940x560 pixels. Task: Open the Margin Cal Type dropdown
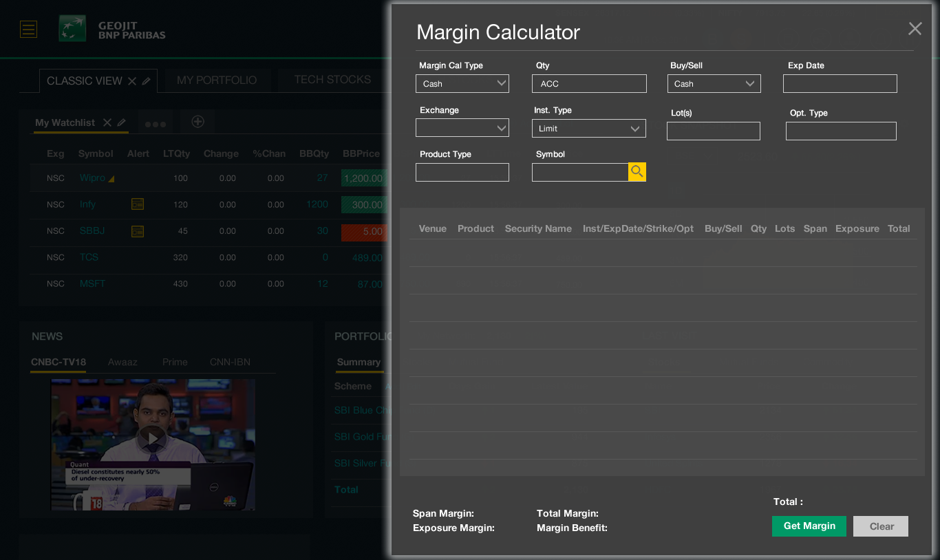click(x=462, y=84)
